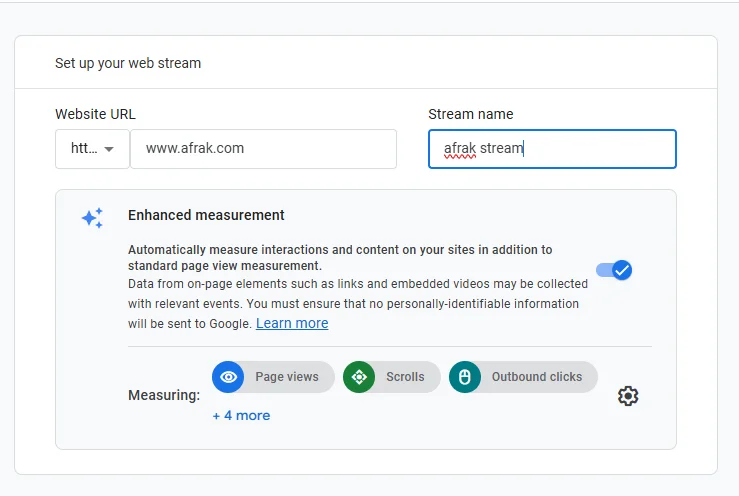Select the Page views chip label
739x496 pixels.
click(287, 377)
